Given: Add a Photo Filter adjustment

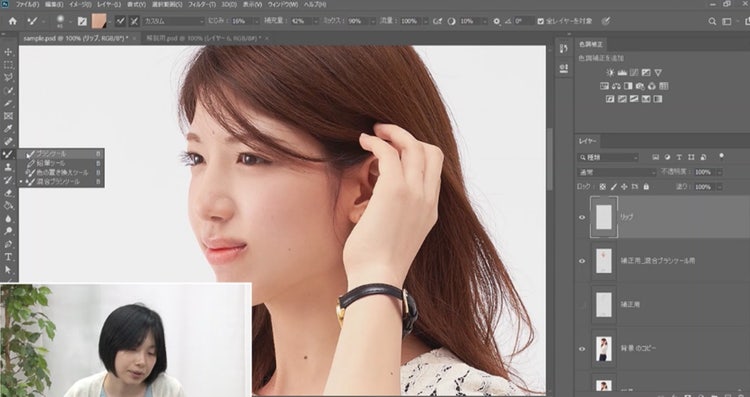Looking at the screenshot, I should pyautogui.click(x=640, y=86).
